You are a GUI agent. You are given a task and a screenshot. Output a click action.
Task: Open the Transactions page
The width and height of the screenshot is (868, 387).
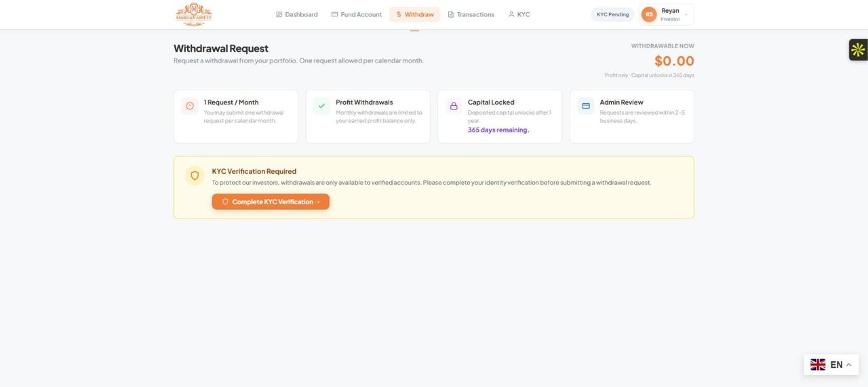[x=471, y=14]
